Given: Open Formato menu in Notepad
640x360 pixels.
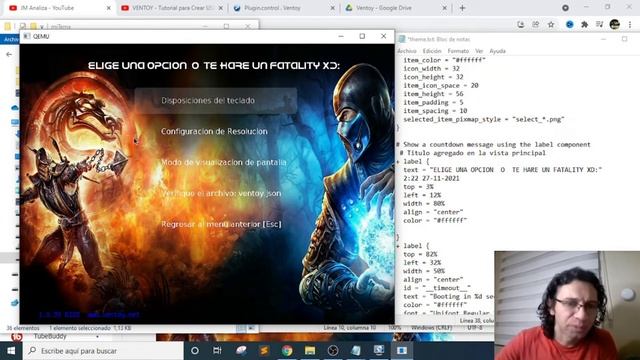Looking at the screenshot, I should [x=458, y=51].
